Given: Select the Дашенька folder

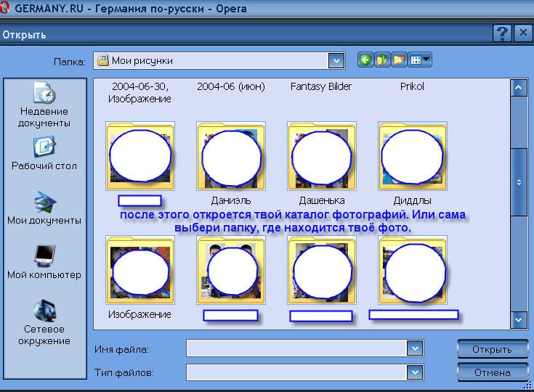Looking at the screenshot, I should (322, 163).
